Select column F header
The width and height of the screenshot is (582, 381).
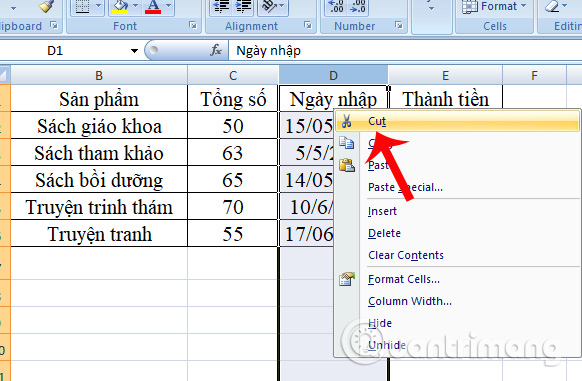coord(534,75)
